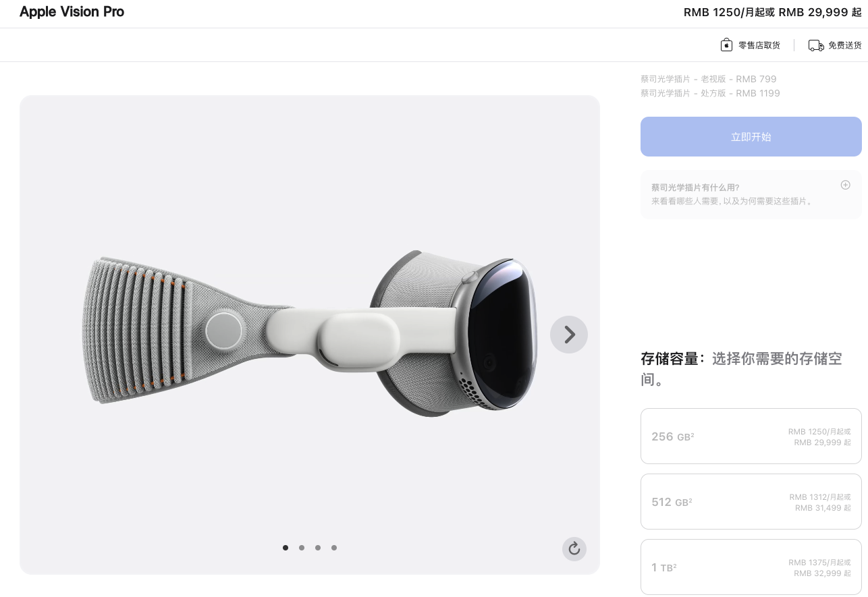The image size is (868, 597).
Task: Click the next image arrow button
Action: [569, 335]
